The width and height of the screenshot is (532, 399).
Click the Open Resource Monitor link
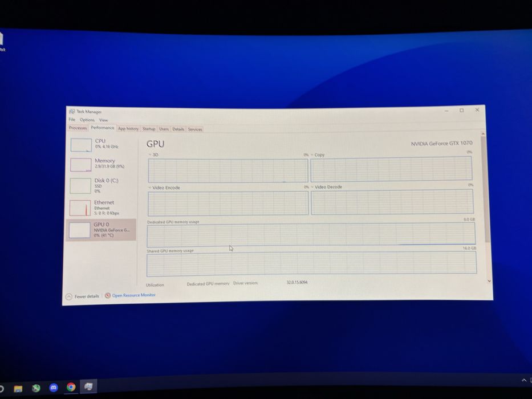click(x=133, y=295)
